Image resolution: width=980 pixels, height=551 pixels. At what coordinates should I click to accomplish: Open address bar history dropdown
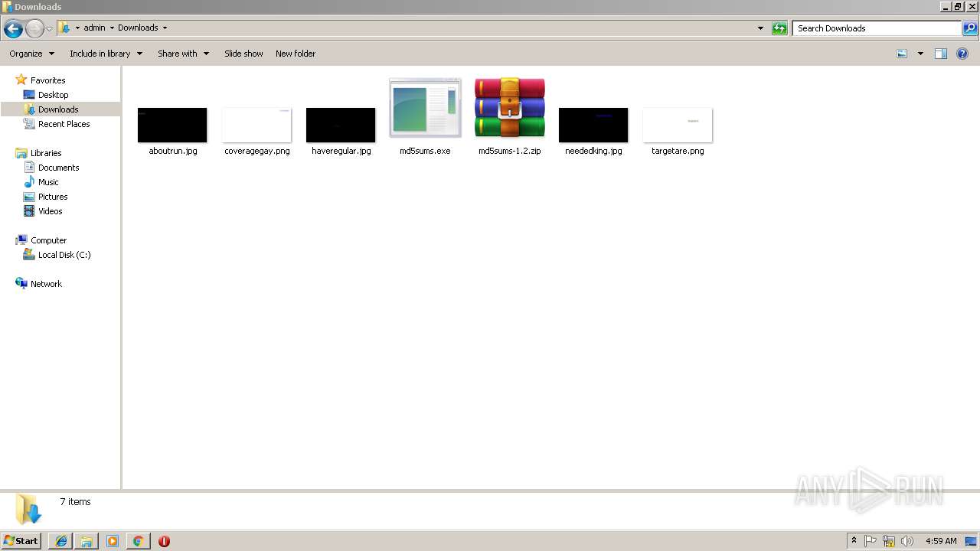(x=760, y=28)
